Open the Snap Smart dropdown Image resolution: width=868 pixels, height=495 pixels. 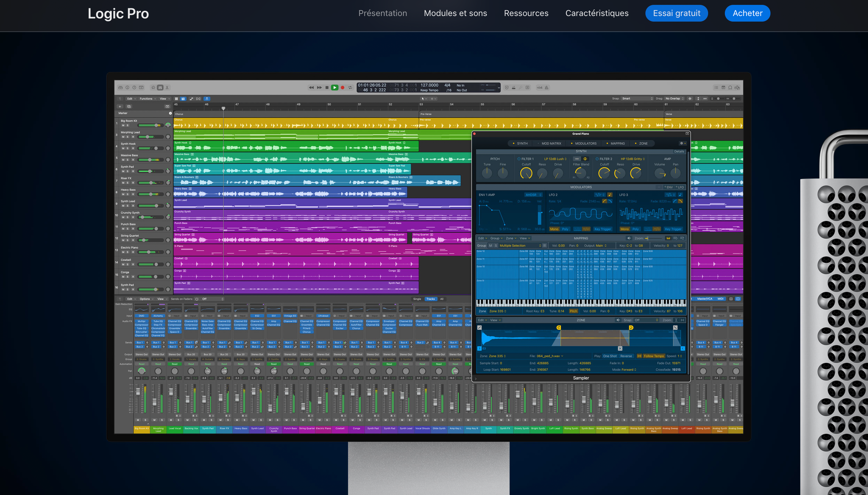click(x=637, y=99)
